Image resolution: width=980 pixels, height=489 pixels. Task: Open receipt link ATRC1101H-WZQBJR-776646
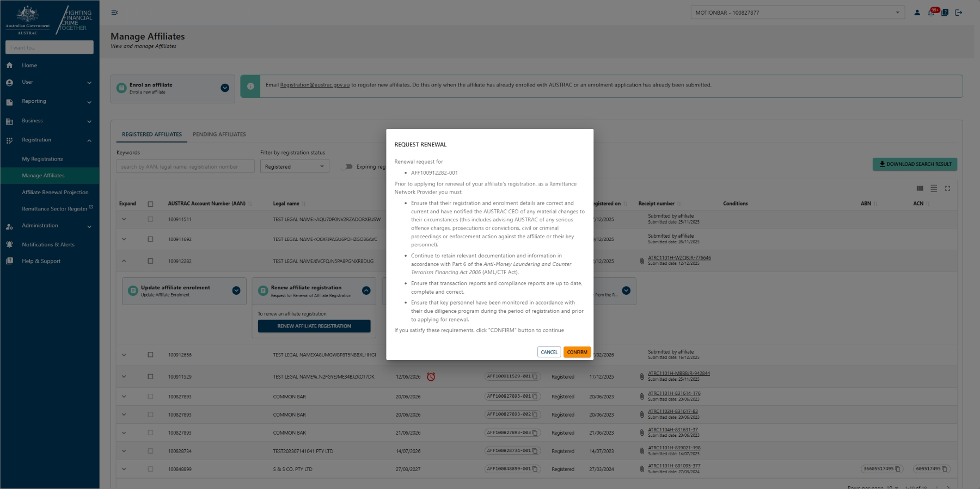click(679, 258)
